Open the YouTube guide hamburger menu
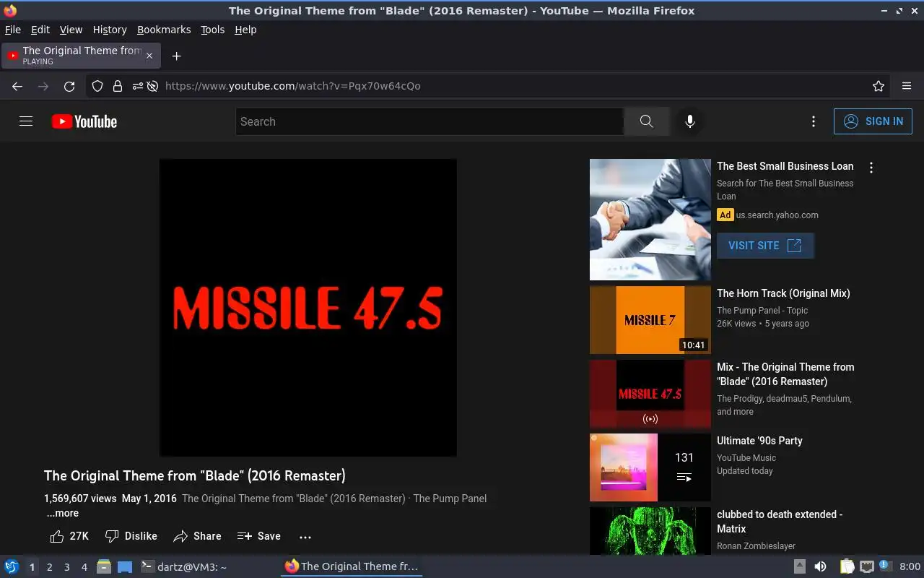 tap(26, 121)
